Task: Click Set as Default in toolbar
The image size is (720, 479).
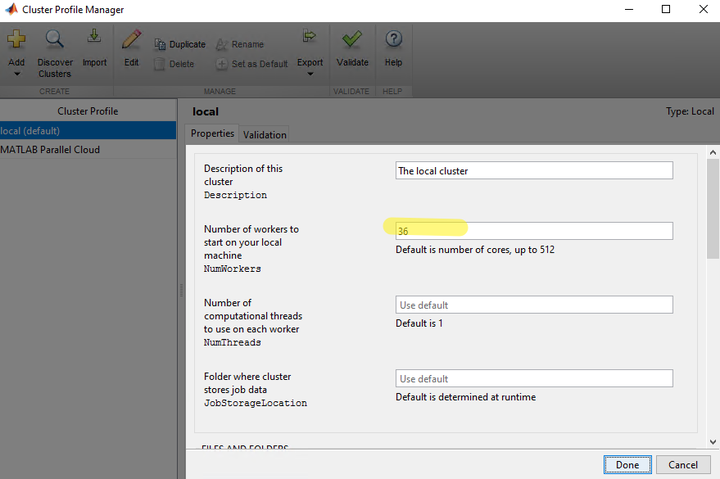Action: [x=252, y=64]
